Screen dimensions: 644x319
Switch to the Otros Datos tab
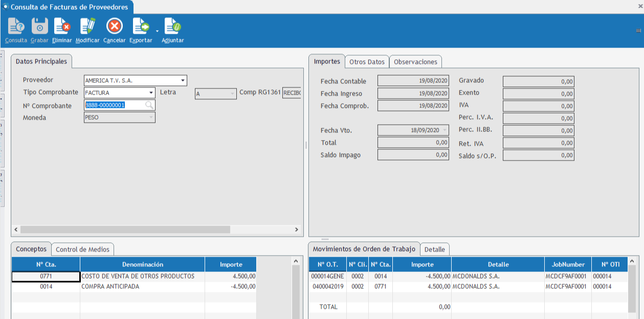click(x=367, y=62)
